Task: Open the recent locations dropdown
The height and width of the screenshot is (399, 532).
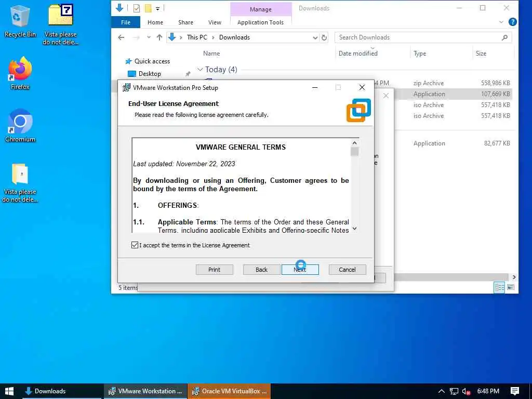Action: tap(149, 37)
